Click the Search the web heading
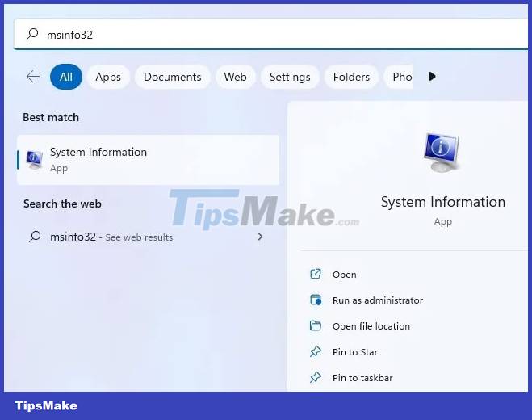The image size is (532, 420). [x=62, y=204]
